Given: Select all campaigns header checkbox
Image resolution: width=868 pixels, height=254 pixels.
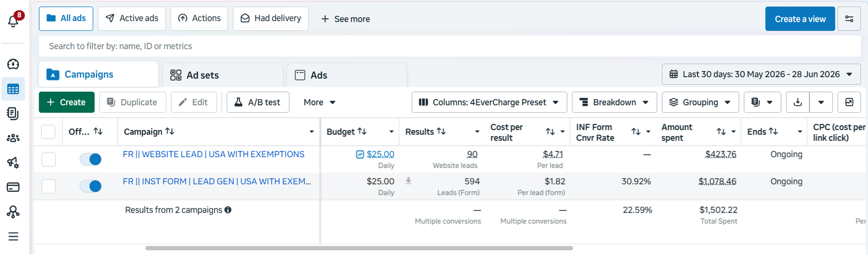Looking at the screenshot, I should 48,132.
